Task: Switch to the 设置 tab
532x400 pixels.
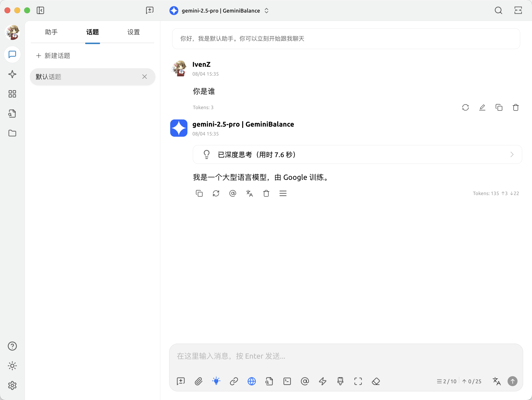Action: 133,32
